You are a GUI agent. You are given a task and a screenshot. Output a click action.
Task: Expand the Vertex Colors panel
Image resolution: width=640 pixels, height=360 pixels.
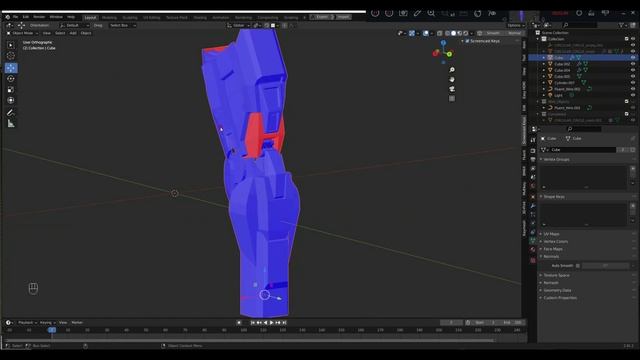point(555,242)
